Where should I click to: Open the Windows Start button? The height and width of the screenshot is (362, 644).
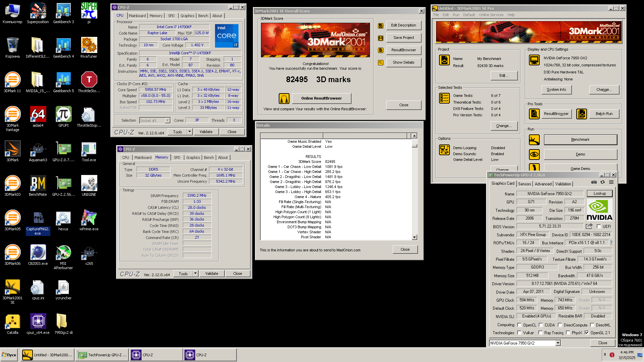9,355
